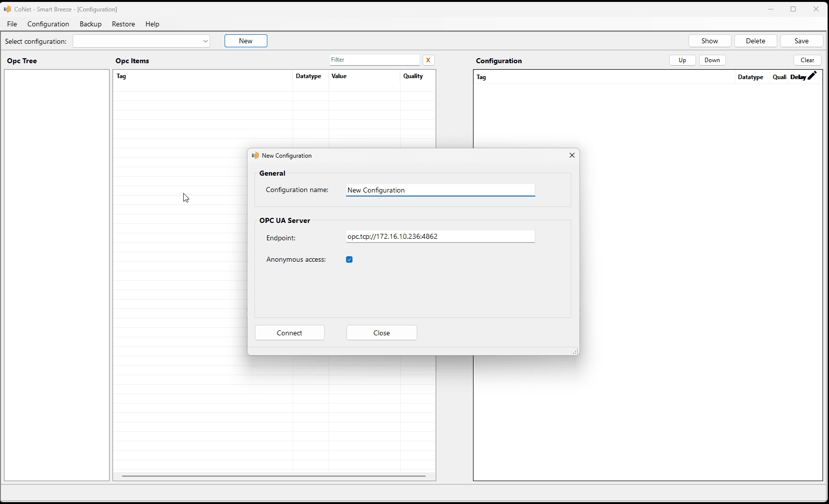Click the Show button
This screenshot has height=504, width=829.
click(710, 41)
